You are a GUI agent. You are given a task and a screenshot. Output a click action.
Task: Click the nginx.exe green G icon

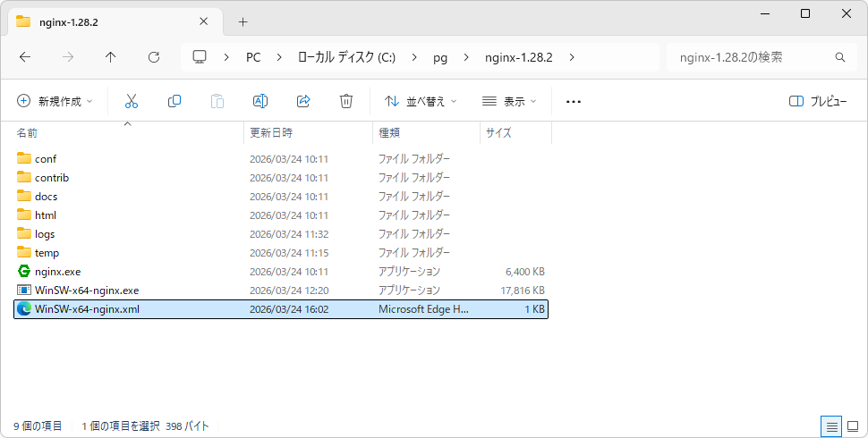pyautogui.click(x=24, y=271)
